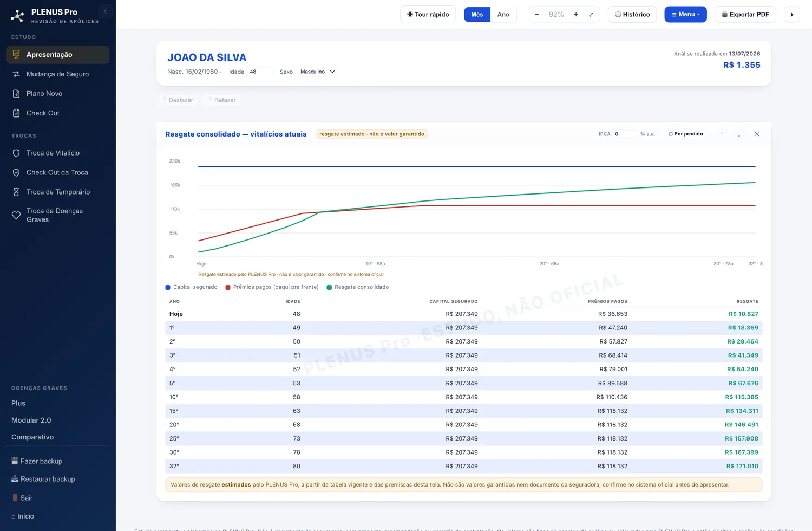The image size is (812, 531).
Task: Click Exportar PDF
Action: (745, 15)
